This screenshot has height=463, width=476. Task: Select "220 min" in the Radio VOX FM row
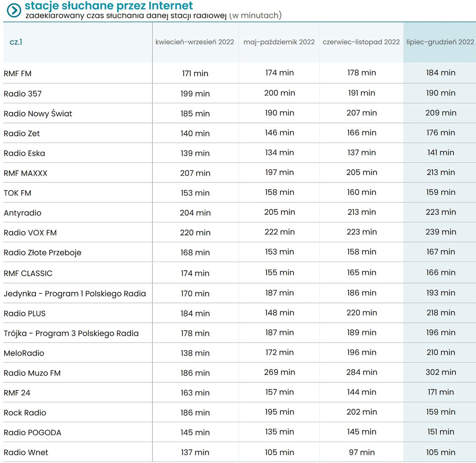pyautogui.click(x=195, y=233)
